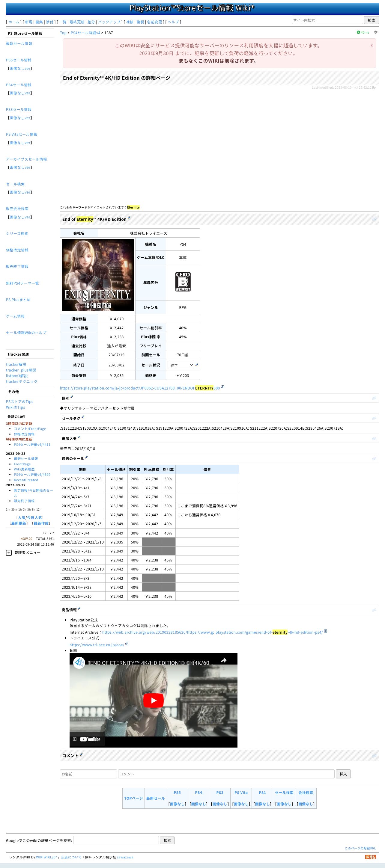Screen dimensions: 385x868
Task: Click PS Vita in bottom navigation table
Action: coord(241,792)
